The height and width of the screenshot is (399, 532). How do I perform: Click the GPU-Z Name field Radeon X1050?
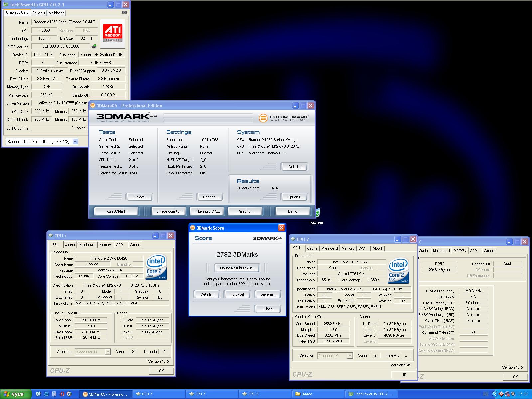[64, 22]
